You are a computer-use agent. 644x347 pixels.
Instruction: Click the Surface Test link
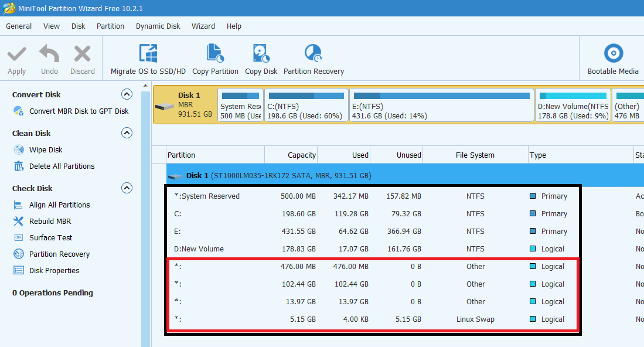point(50,237)
